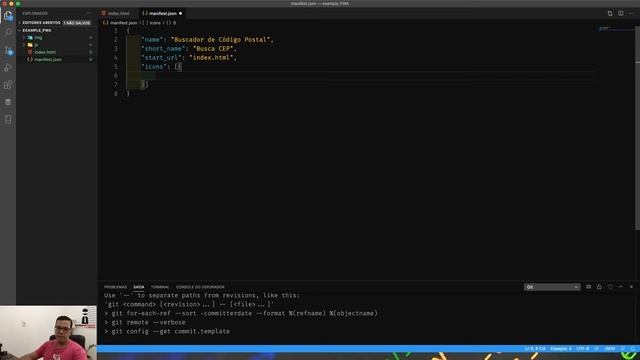Open the Git output channel dropdown

click(552, 287)
